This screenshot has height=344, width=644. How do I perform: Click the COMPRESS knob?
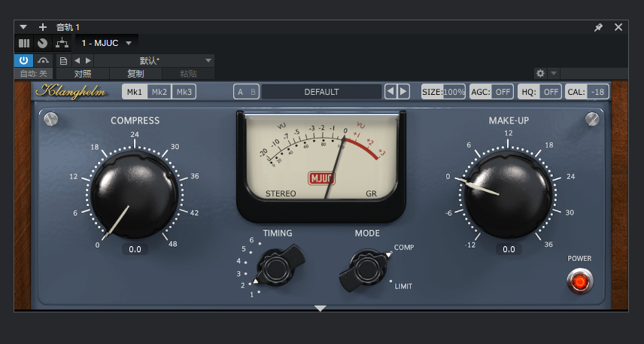[135, 194]
